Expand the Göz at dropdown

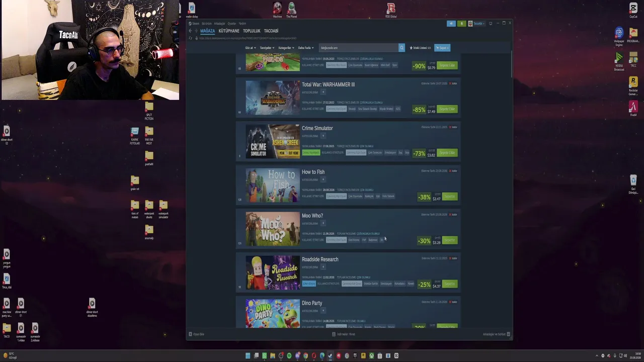click(x=251, y=48)
